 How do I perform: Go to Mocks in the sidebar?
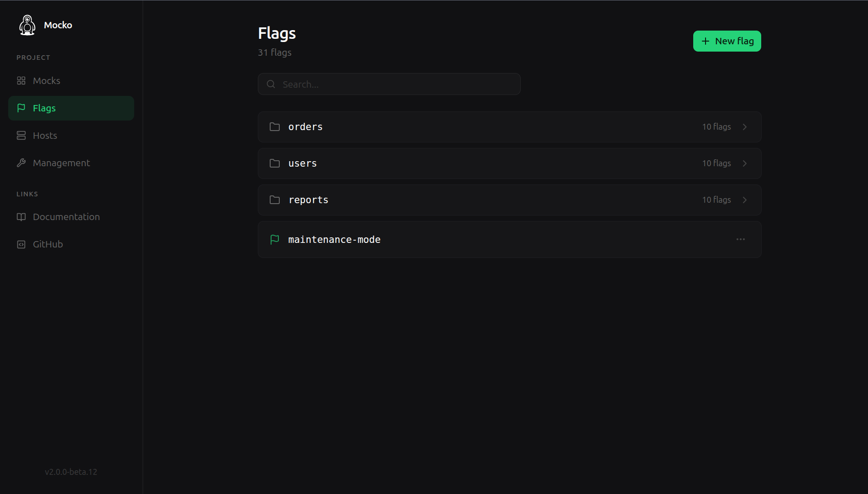coord(71,81)
